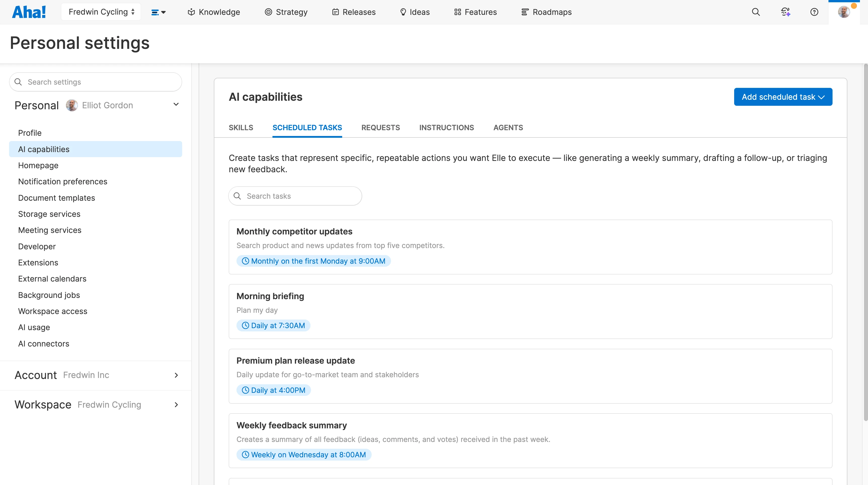868x485 pixels.
Task: Open the user avatar menu
Action: 844,12
